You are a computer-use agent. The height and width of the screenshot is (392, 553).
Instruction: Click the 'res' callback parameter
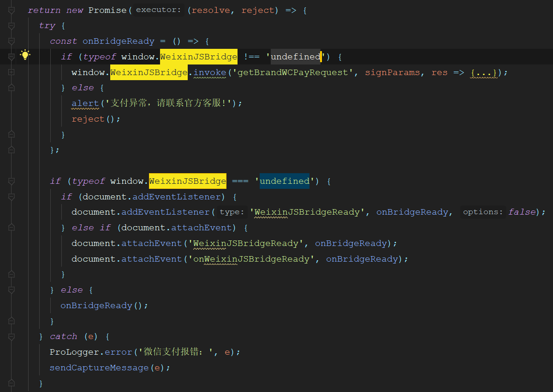[x=440, y=73]
